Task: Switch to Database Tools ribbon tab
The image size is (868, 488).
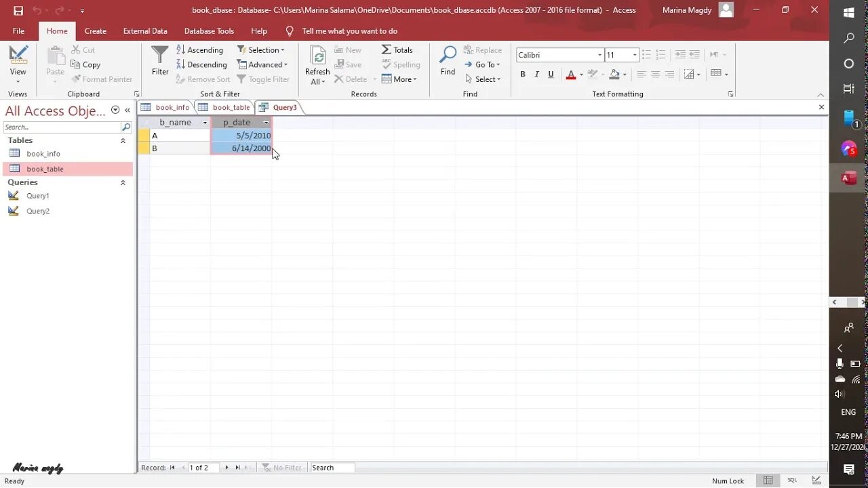Action: click(x=209, y=31)
